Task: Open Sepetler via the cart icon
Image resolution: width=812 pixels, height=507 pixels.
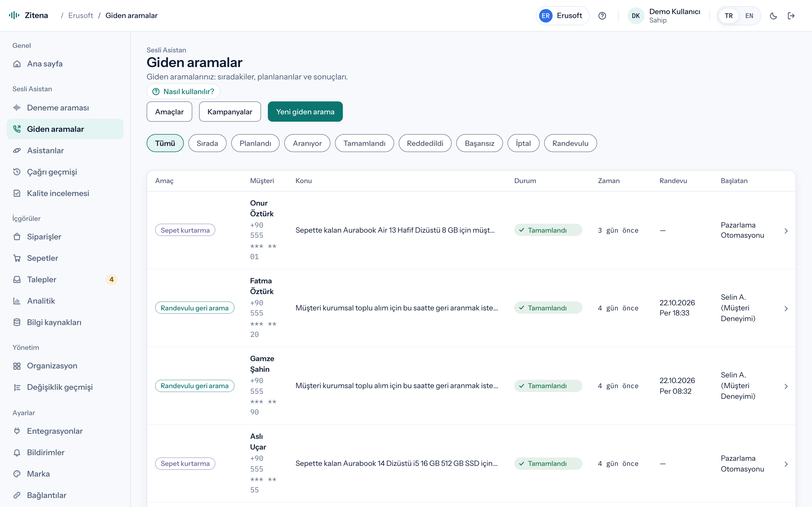Action: pyautogui.click(x=17, y=258)
